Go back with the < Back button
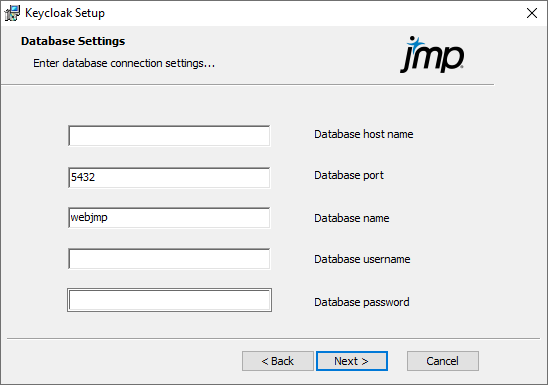Image resolution: width=548 pixels, height=385 pixels. tap(278, 361)
